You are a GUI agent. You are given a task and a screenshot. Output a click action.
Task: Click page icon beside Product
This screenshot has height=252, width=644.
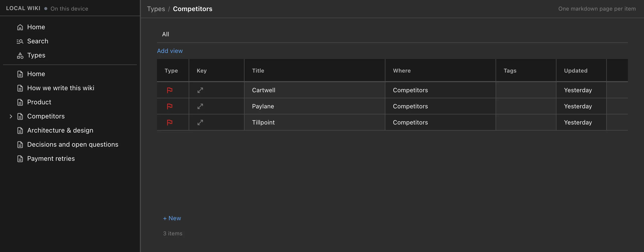click(20, 102)
